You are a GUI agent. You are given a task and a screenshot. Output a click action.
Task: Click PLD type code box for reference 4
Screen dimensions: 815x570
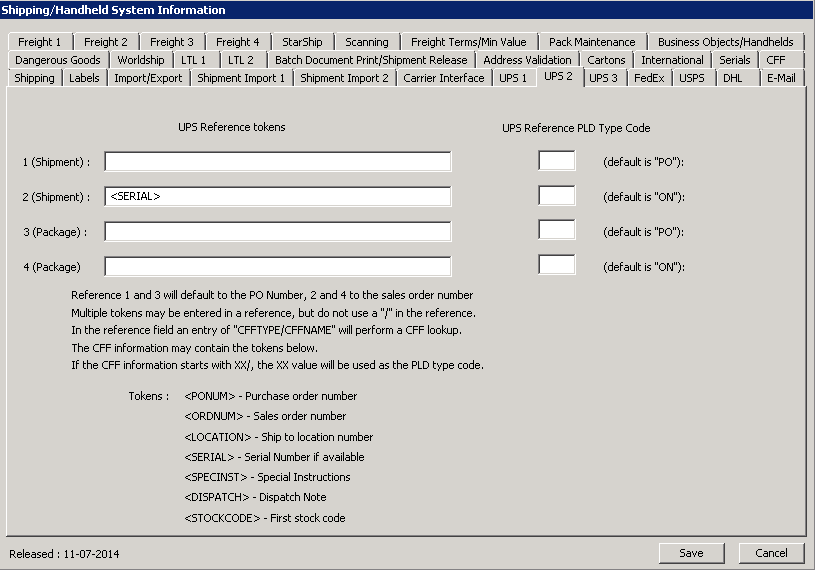point(556,265)
